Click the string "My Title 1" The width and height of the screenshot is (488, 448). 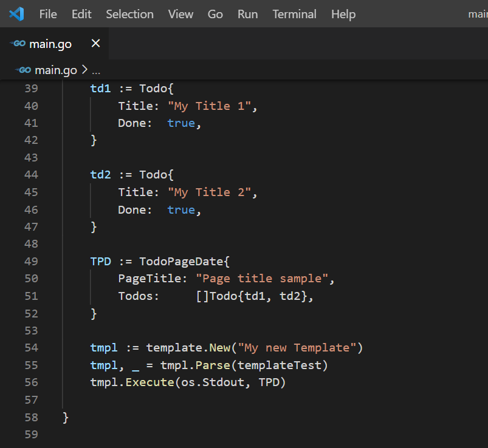click(209, 106)
